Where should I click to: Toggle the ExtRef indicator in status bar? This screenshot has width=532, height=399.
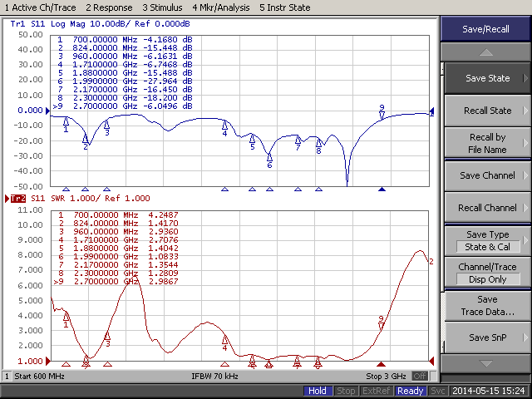coord(375,391)
